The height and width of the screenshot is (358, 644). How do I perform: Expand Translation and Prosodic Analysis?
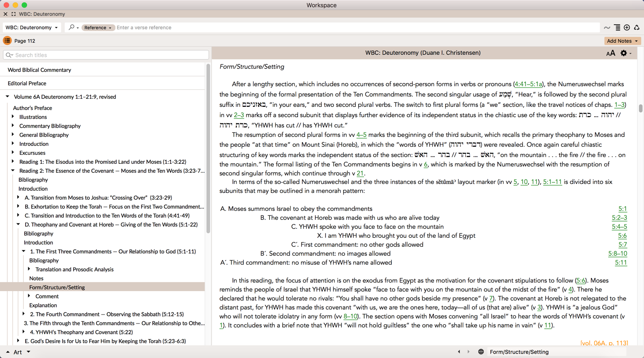tap(29, 270)
